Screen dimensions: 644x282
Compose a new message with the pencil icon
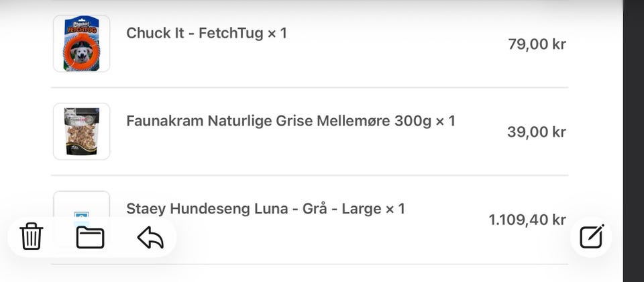click(x=592, y=237)
